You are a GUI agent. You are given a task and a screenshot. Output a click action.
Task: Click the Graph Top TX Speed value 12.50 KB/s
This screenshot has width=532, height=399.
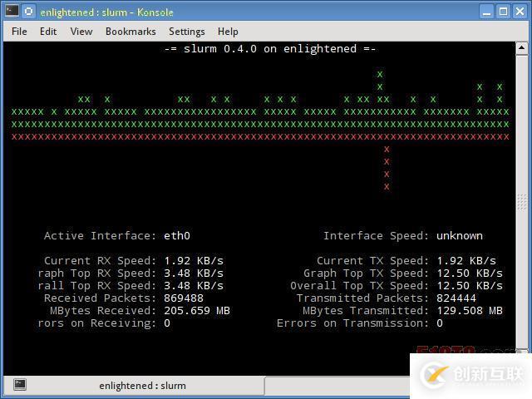(470, 273)
